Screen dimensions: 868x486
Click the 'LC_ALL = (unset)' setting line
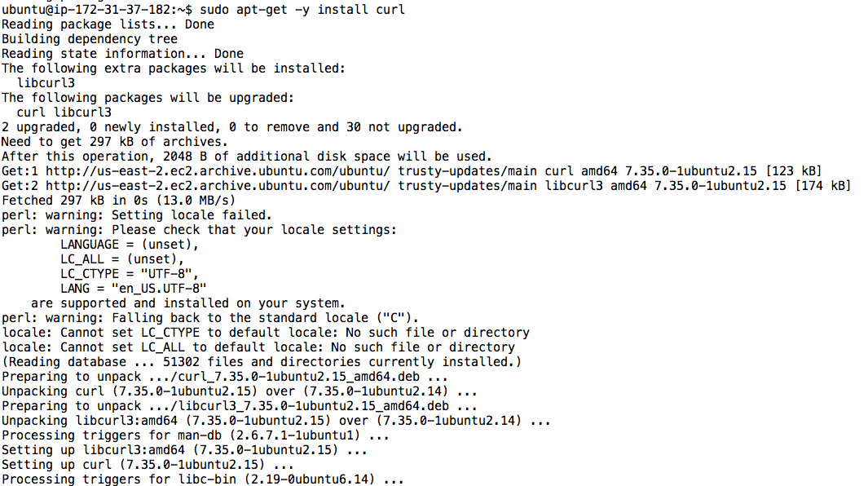[122, 259]
